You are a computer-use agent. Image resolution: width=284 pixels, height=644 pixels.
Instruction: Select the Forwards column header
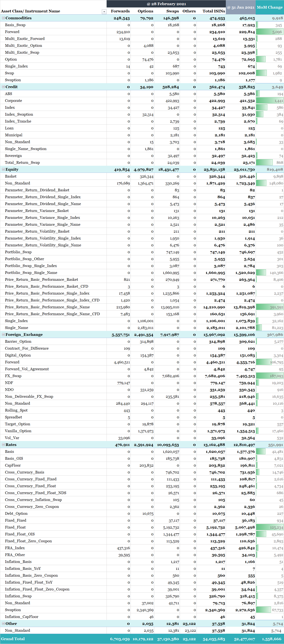click(x=120, y=11)
